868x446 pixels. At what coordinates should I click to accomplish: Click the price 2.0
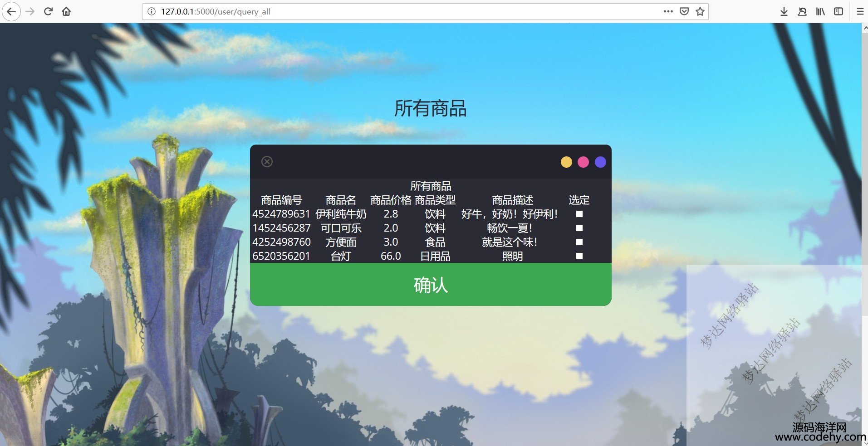(x=391, y=228)
